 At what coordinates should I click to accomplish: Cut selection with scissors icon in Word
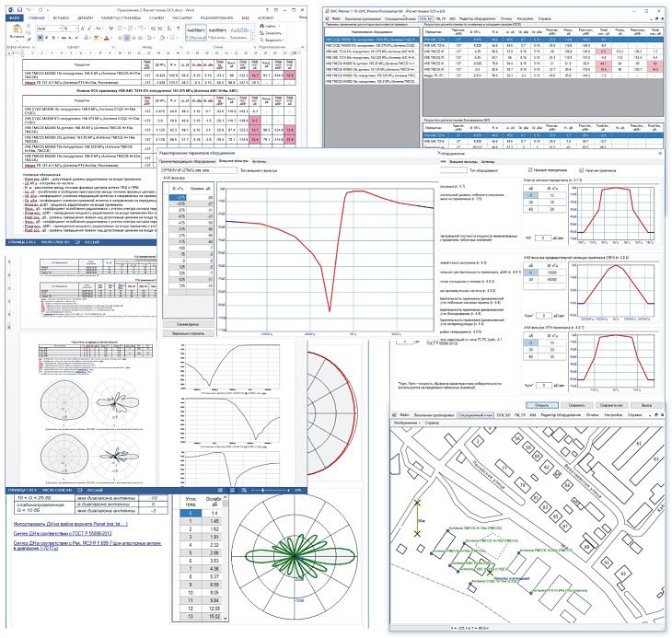pyautogui.click(x=29, y=26)
